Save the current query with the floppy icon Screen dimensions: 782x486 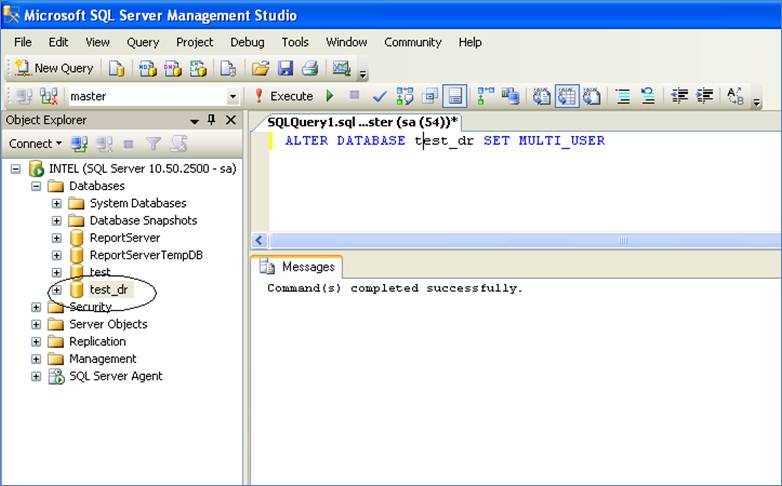(x=285, y=68)
